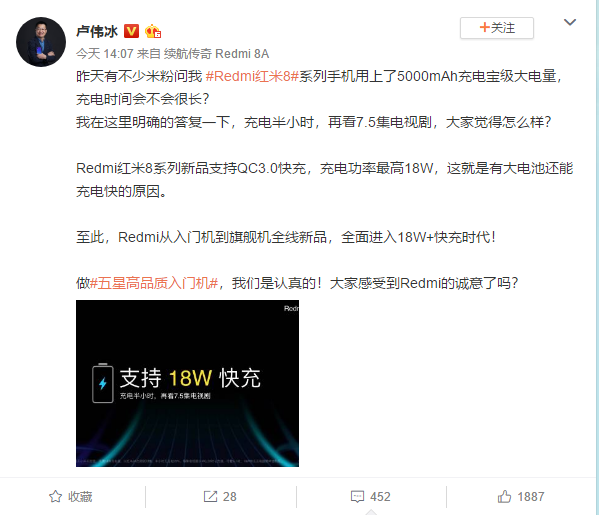Click the 今天 14:07 timestamp link

coord(104,54)
